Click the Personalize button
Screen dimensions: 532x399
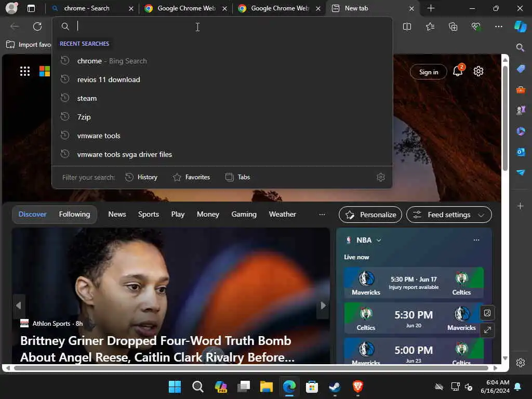pos(370,215)
